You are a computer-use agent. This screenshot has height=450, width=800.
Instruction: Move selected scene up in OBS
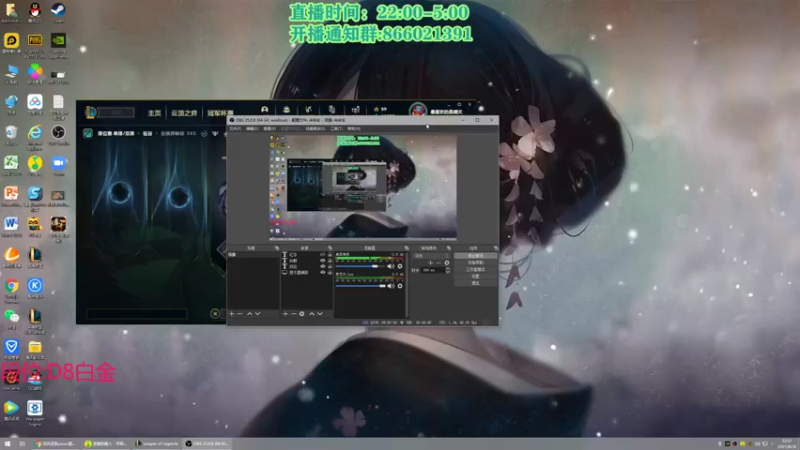click(x=249, y=314)
